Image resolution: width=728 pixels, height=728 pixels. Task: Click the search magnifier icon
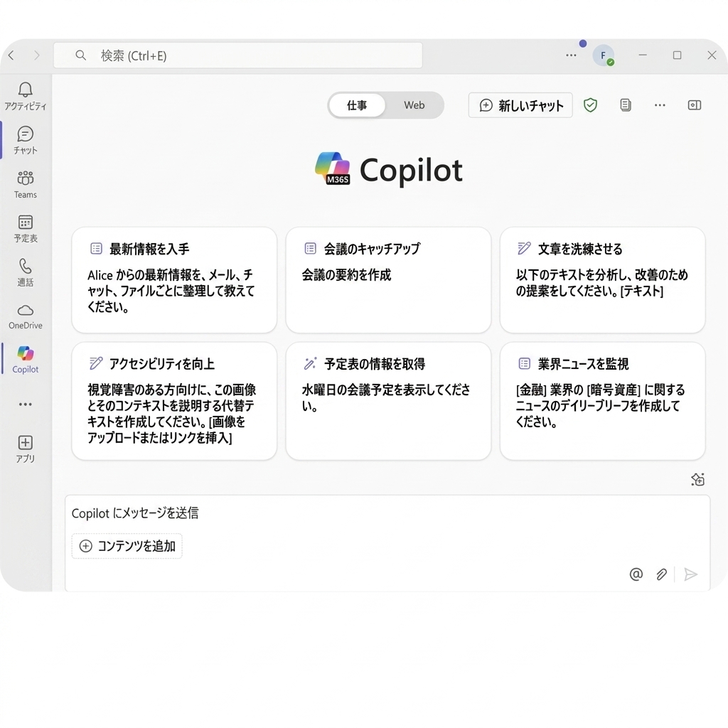81,55
